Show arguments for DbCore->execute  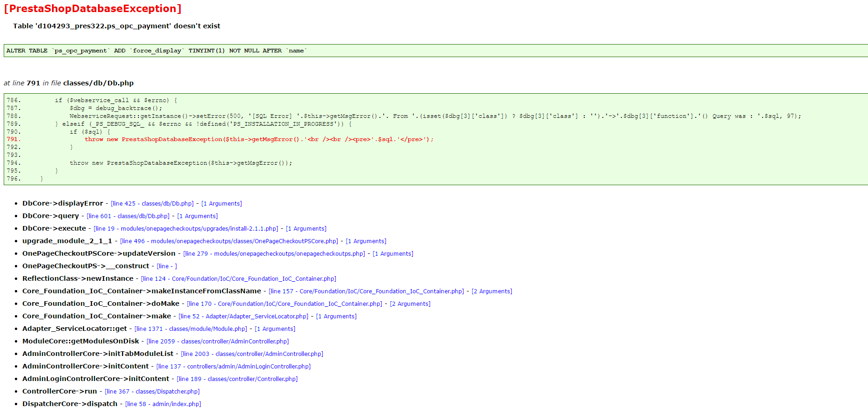pos(306,229)
